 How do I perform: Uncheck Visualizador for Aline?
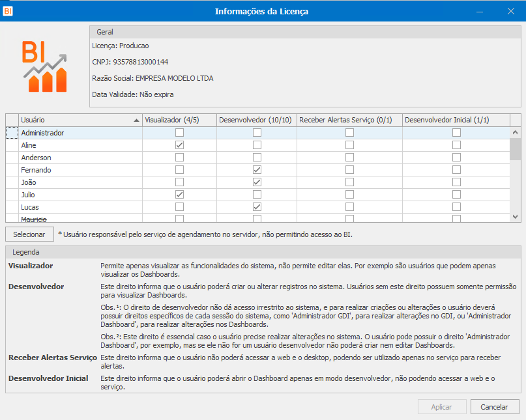click(179, 145)
